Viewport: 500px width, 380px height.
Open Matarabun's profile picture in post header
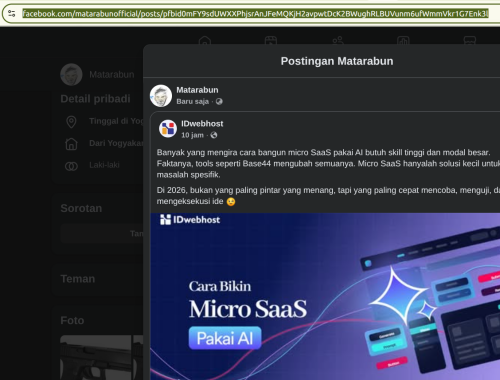point(161,96)
